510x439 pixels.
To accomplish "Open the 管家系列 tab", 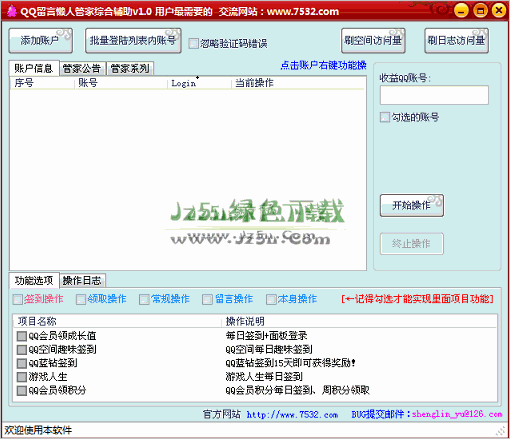I will (x=130, y=69).
